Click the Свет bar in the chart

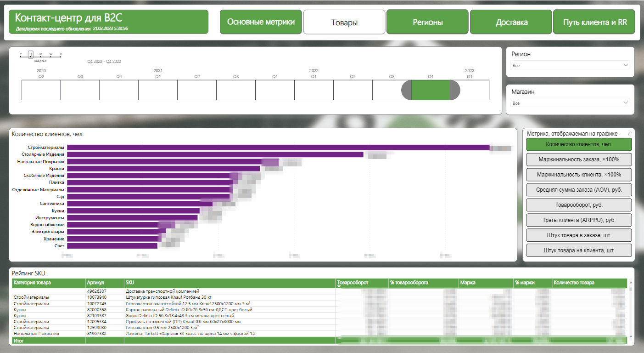112,246
